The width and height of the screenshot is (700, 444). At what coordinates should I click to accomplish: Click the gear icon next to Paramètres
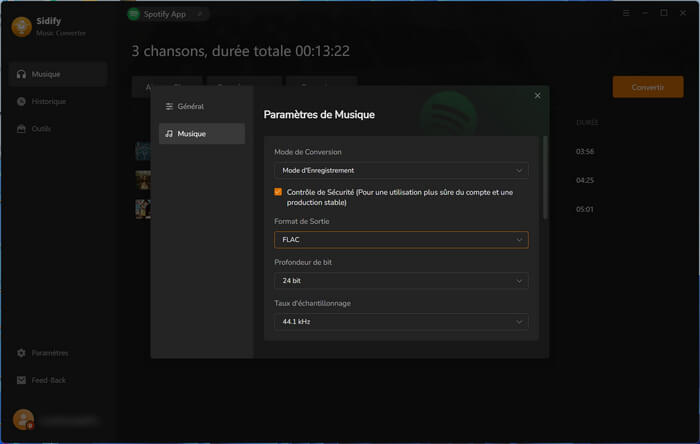pyautogui.click(x=21, y=353)
